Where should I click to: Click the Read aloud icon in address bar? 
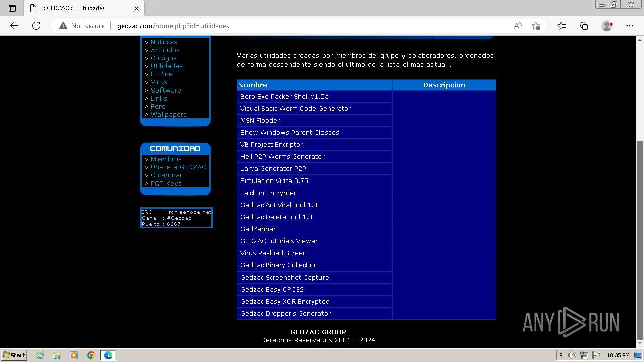(517, 26)
